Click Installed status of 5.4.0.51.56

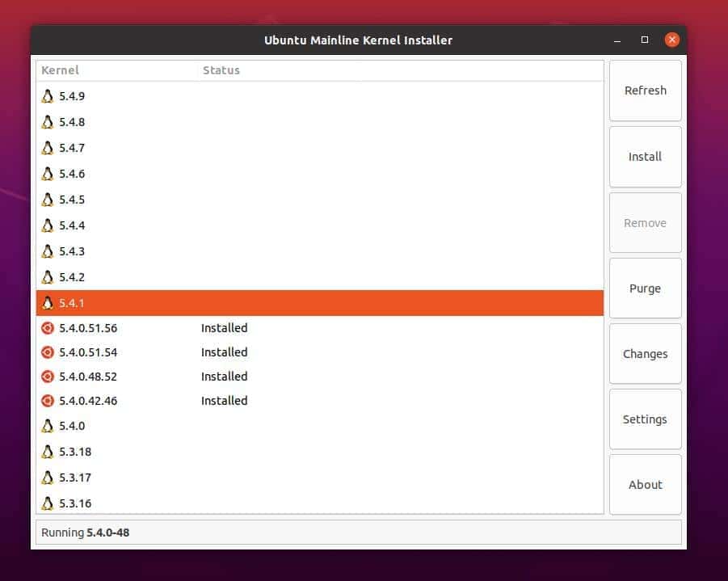[x=225, y=328]
